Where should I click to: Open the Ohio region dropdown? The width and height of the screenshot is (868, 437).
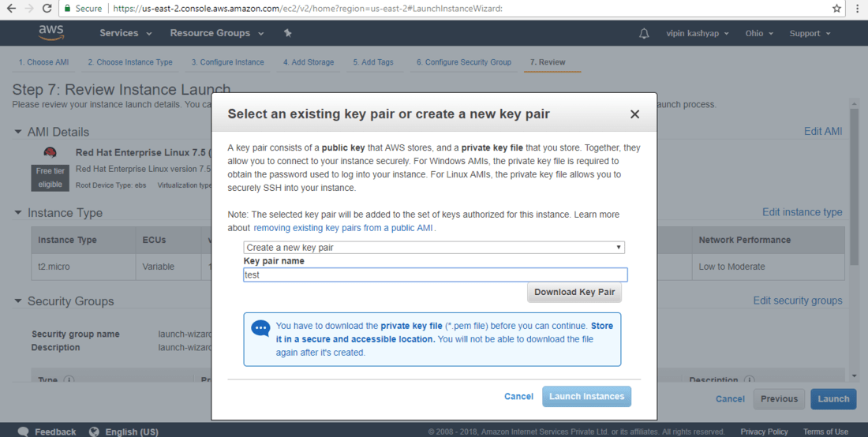click(x=759, y=33)
